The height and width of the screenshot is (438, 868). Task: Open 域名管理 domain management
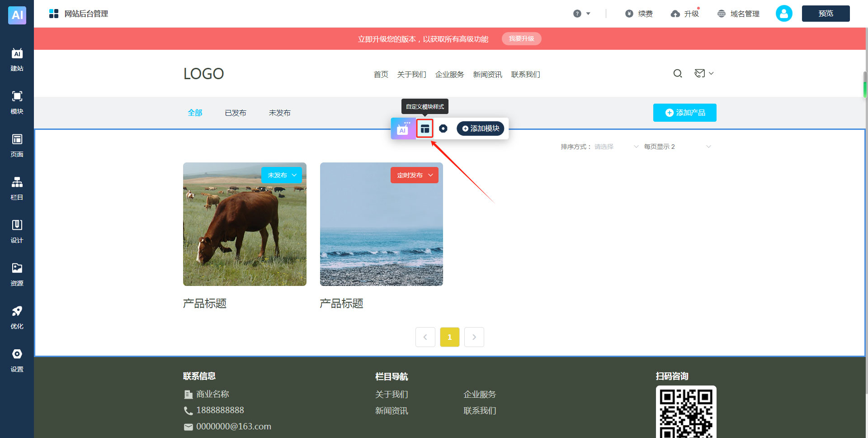(738, 14)
